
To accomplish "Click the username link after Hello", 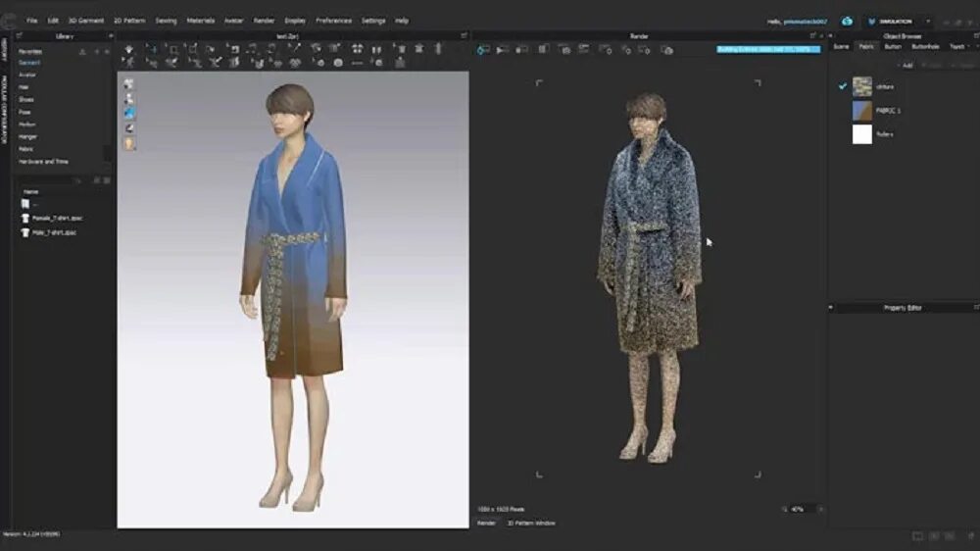I will coord(806,22).
